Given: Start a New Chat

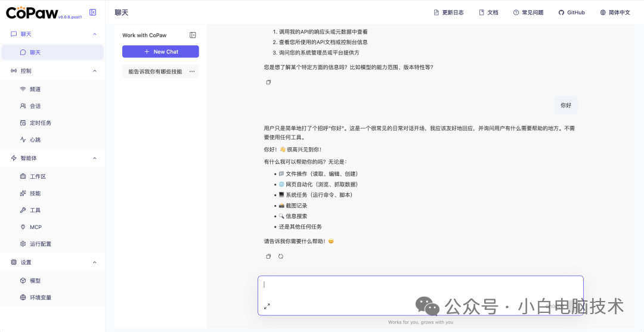Looking at the screenshot, I should [160, 52].
